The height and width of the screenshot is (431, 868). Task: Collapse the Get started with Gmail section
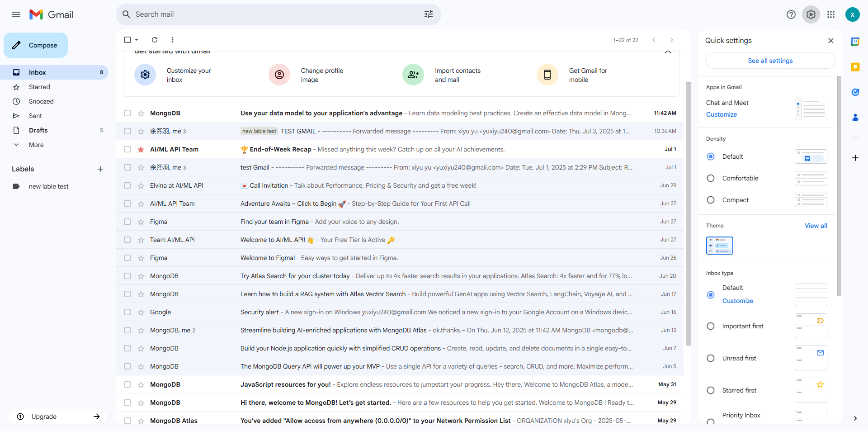(x=668, y=52)
